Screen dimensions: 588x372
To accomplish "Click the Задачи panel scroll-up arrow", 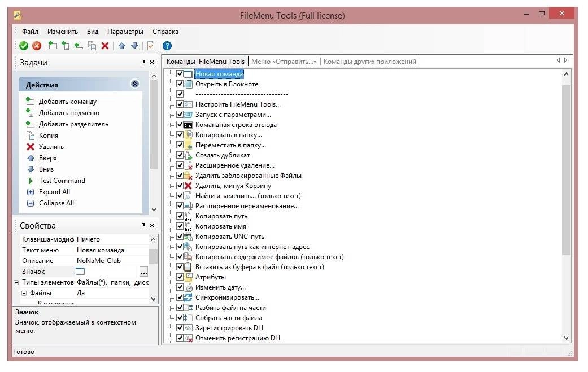I will coord(154,76).
